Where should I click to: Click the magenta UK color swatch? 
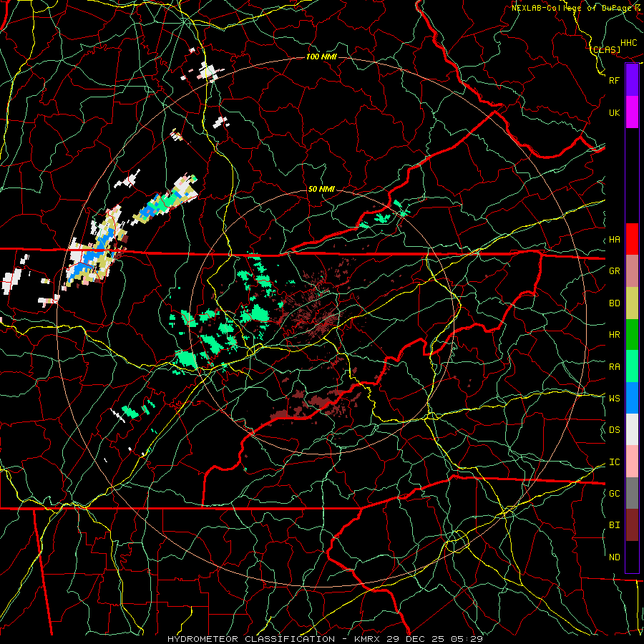click(632, 112)
